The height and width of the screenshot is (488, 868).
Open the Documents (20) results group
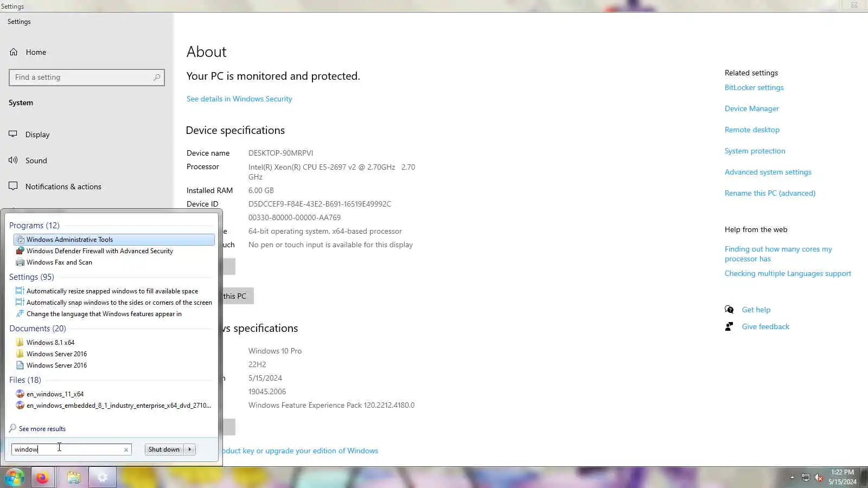click(37, 329)
